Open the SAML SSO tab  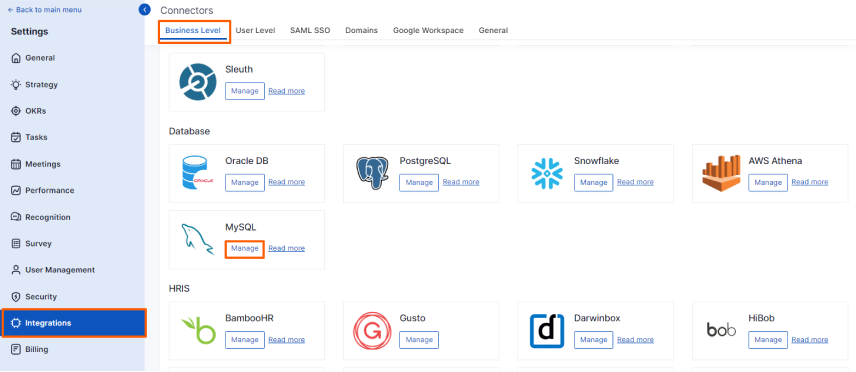click(310, 31)
